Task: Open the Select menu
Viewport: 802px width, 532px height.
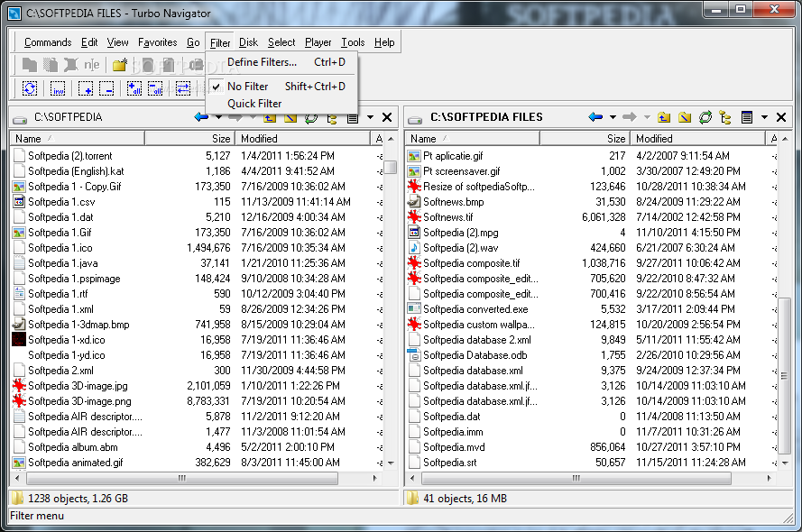Action: pos(281,42)
